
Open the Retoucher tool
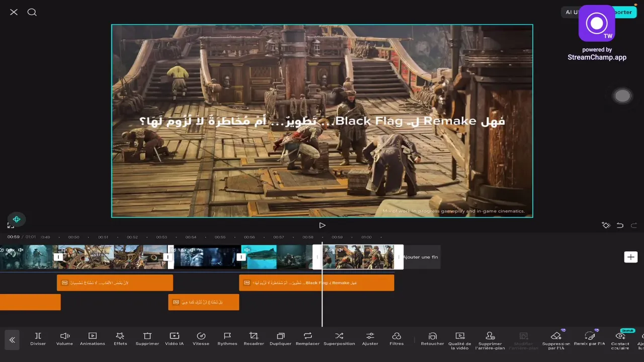432,339
